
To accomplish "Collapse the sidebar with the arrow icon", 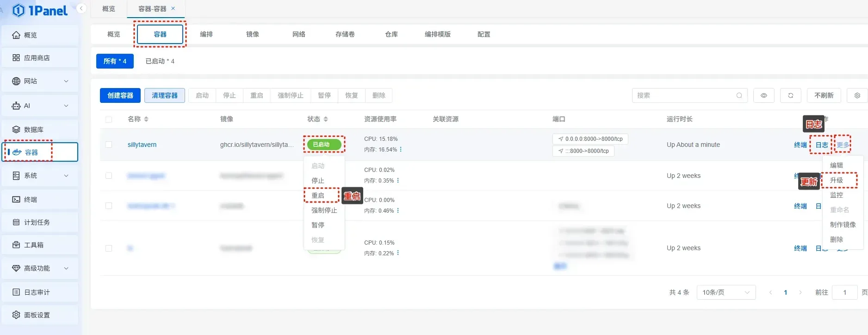I will point(81,8).
